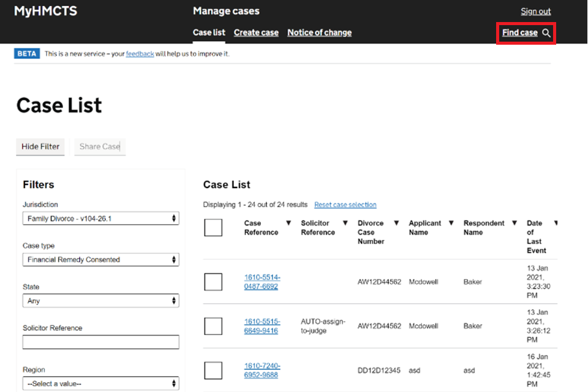Viewport: 588px width, 392px height.
Task: Click the Solicitor Reference filter text field
Action: coord(100,342)
